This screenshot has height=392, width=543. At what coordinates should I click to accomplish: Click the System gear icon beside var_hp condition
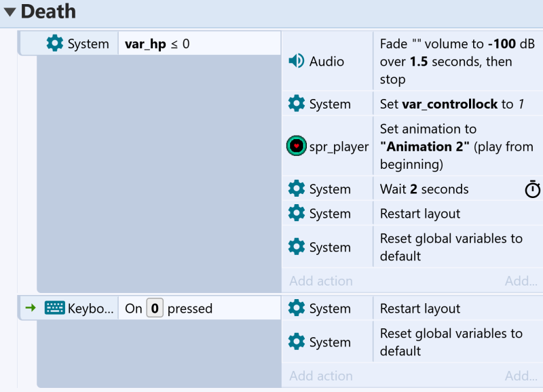click(x=55, y=43)
